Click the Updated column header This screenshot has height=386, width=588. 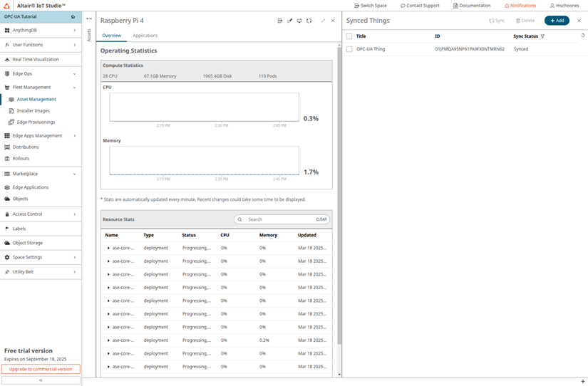[306, 235]
